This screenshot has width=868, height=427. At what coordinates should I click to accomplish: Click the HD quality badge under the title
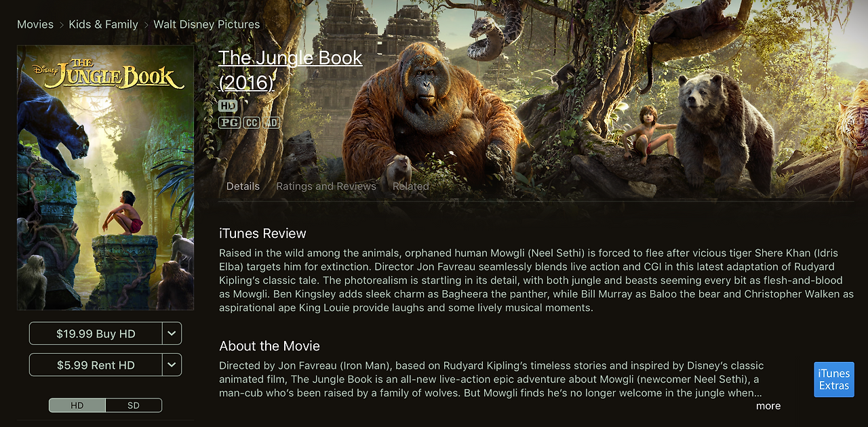point(228,106)
